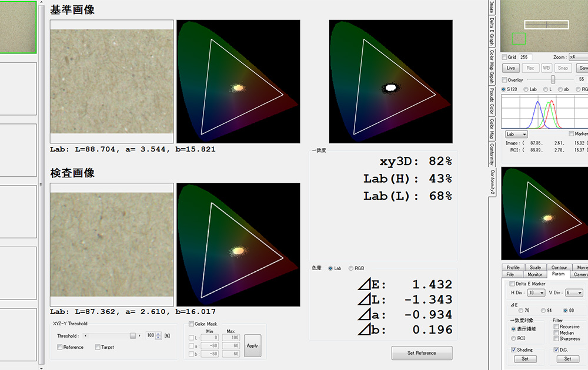Viewport: 588px width, 370px height.
Task: Click the 基準画像 sample texture image
Action: 112,81
